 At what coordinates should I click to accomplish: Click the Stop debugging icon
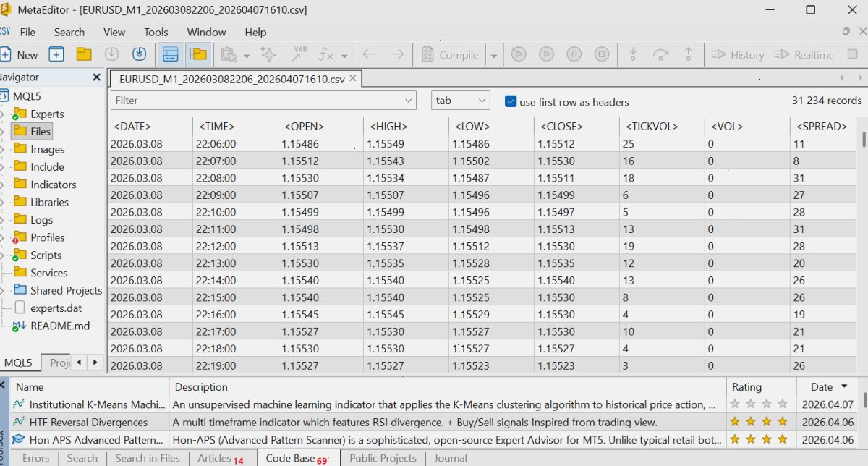pos(602,54)
